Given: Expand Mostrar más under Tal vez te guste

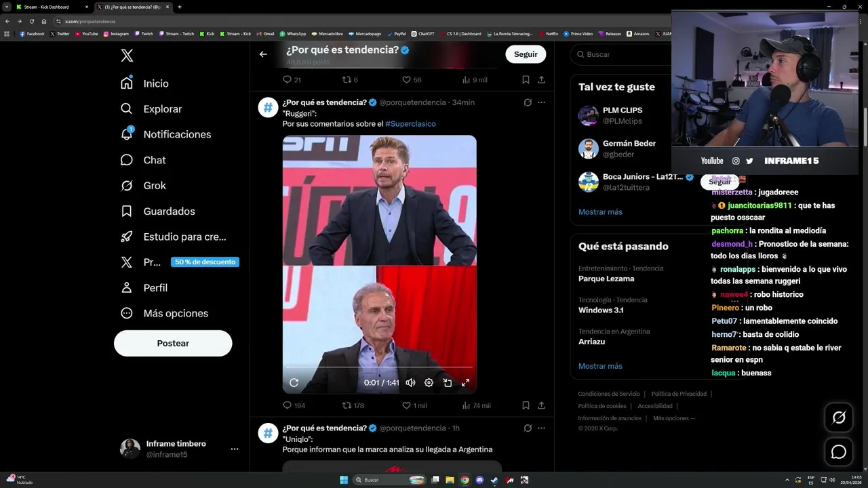Looking at the screenshot, I should tap(600, 212).
